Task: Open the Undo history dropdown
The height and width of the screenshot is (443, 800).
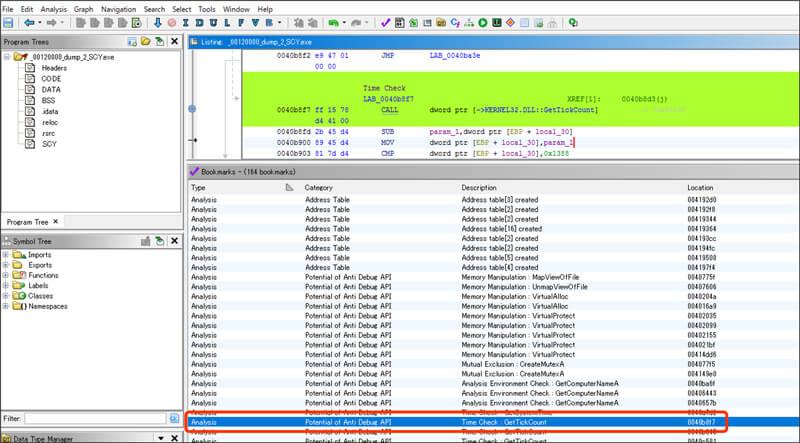Action: (344, 23)
